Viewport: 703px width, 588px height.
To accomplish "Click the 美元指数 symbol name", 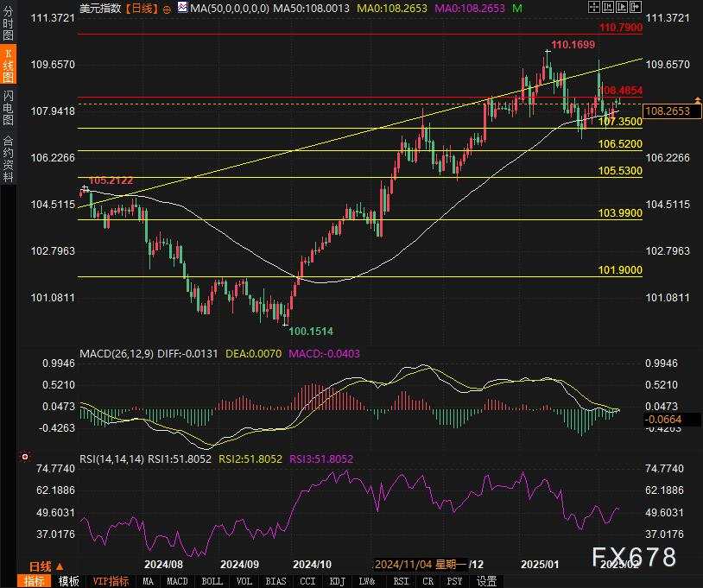I will (x=100, y=8).
